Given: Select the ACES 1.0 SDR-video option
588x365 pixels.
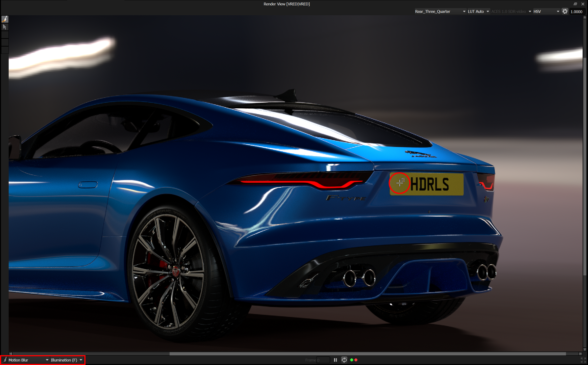Looking at the screenshot, I should click(510, 11).
